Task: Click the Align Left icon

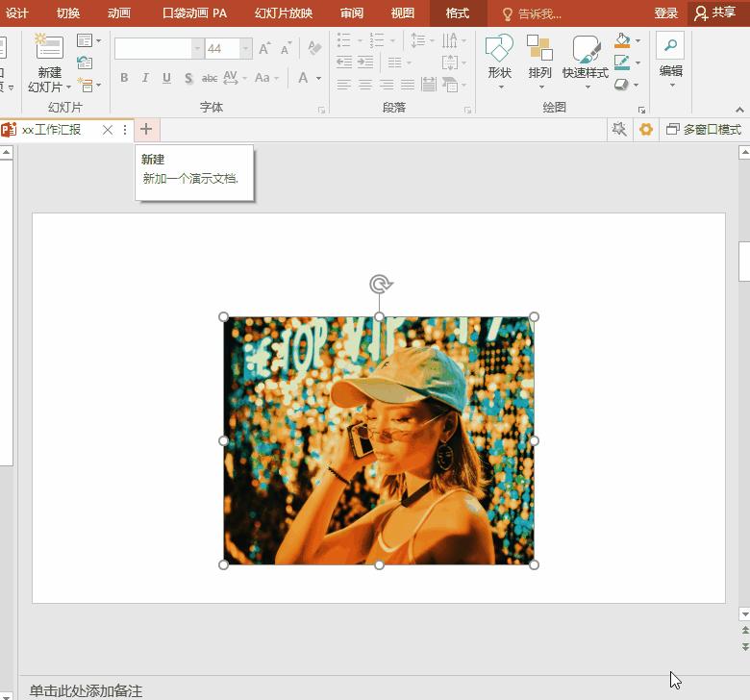Action: click(x=343, y=86)
